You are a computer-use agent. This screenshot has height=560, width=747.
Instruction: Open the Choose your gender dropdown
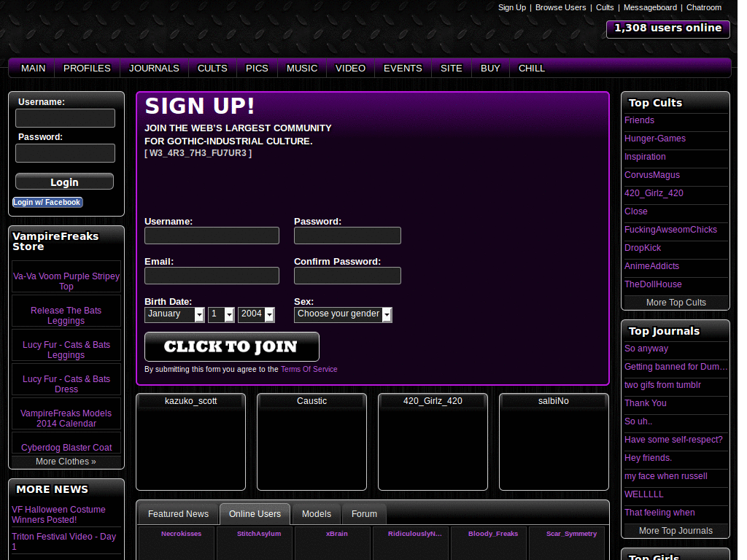pyautogui.click(x=343, y=314)
